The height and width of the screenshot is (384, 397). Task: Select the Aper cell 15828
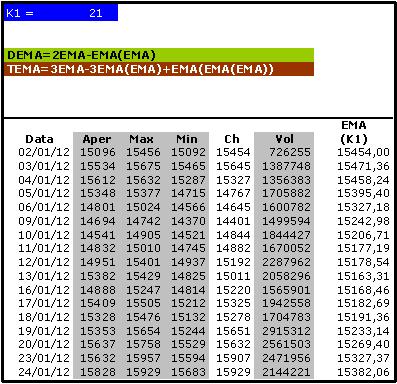pyautogui.click(x=98, y=372)
